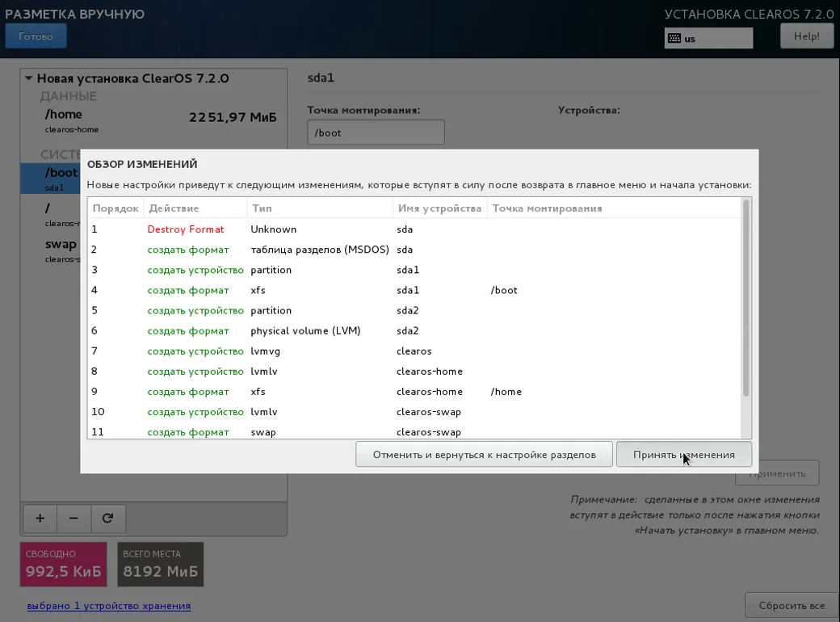This screenshot has height=622, width=840.
Task: Click the Точка монтирования /boot input field
Action: [376, 132]
